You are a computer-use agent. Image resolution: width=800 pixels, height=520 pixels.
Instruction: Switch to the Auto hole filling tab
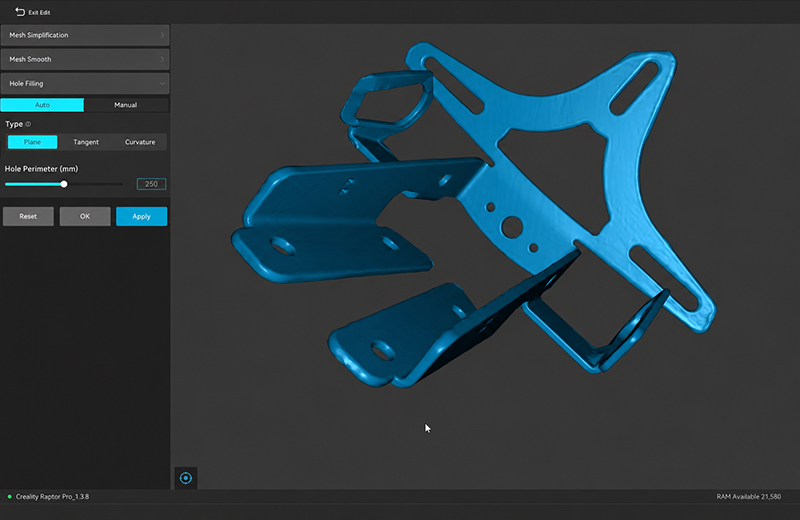[x=42, y=105]
